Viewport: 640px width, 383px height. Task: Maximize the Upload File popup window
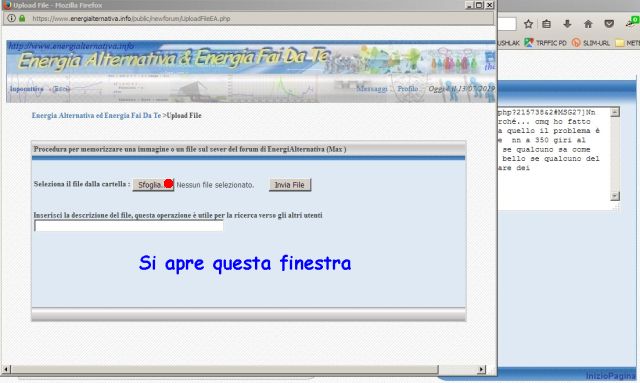click(x=479, y=5)
